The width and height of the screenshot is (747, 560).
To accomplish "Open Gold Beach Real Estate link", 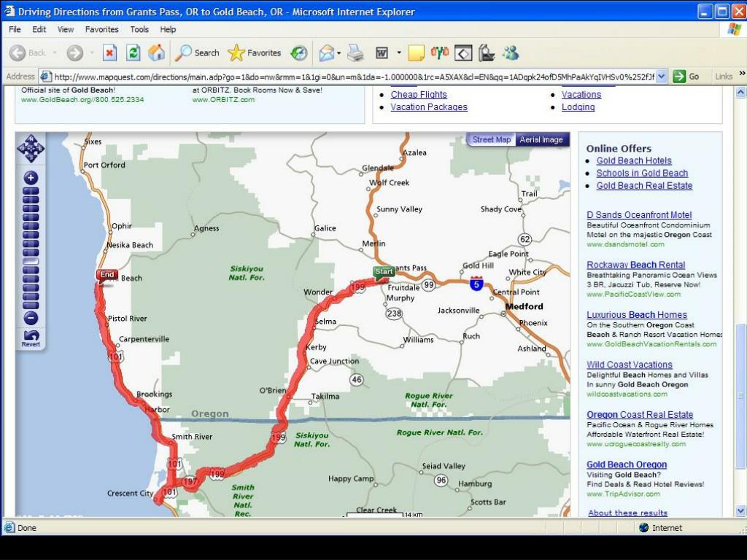I will [x=644, y=186].
